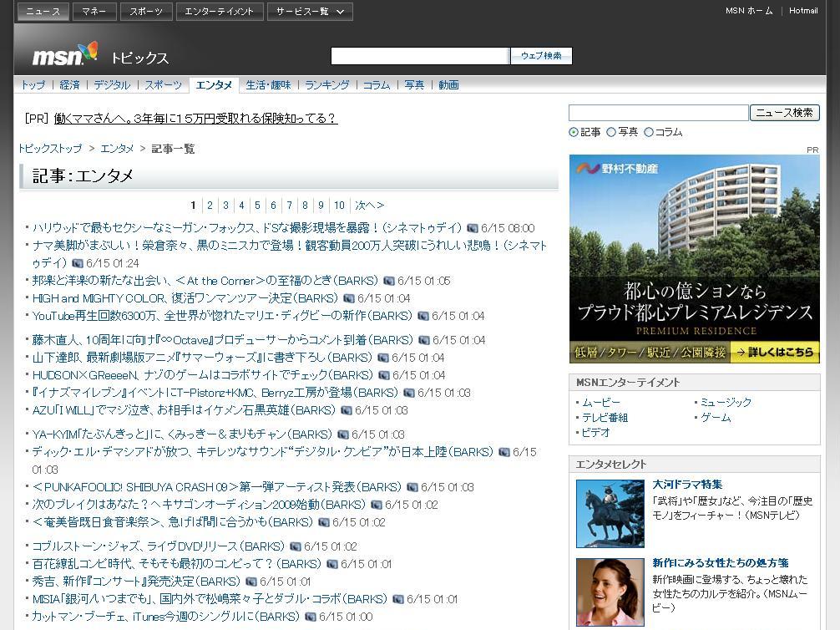Open the コラム tab
840x630 pixels.
pyautogui.click(x=377, y=84)
